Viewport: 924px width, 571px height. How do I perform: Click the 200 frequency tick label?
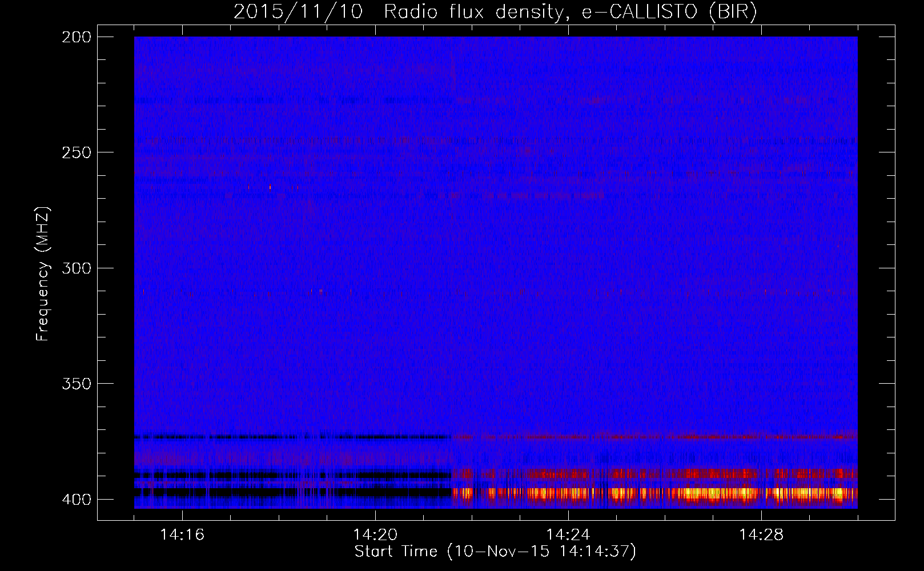(77, 37)
